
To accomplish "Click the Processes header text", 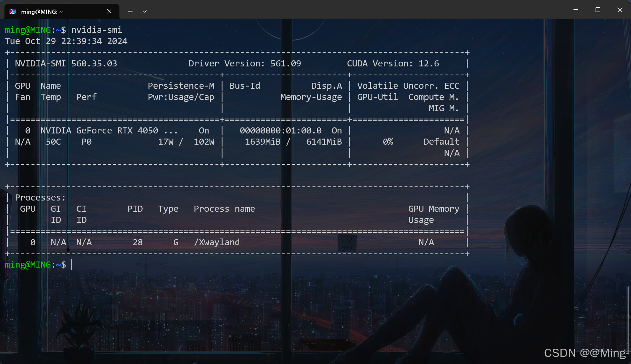I will [x=40, y=197].
